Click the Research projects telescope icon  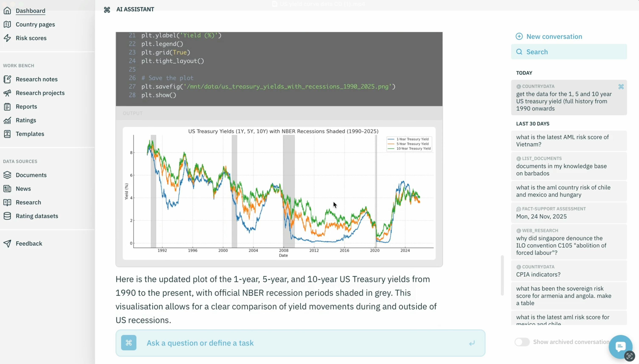(7, 93)
